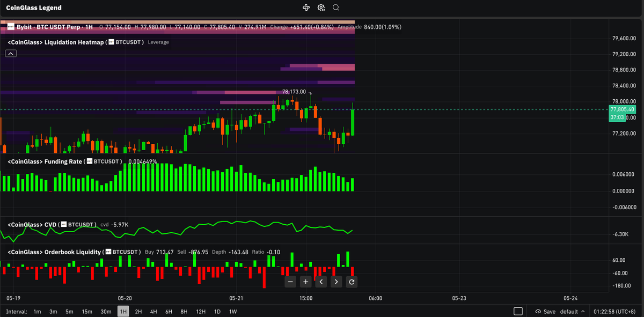Click the 79,600.00 price axis label
The height and width of the screenshot is (317, 644).
pyautogui.click(x=624, y=39)
